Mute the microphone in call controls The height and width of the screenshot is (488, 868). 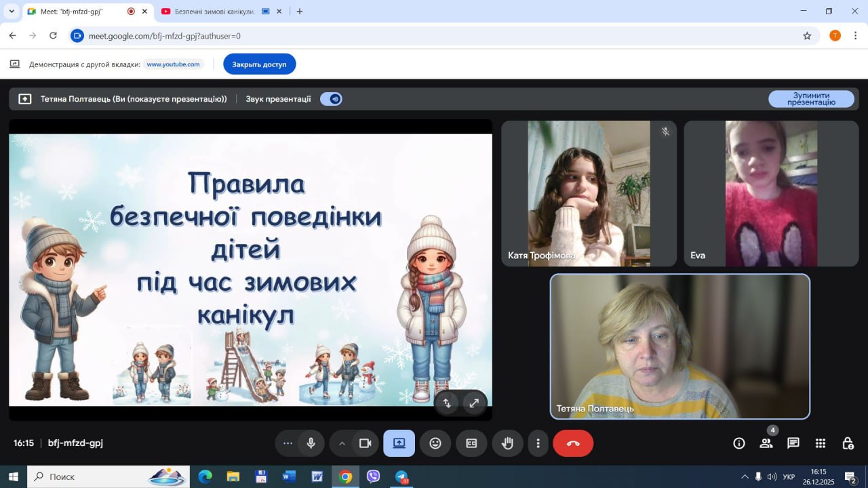coord(311,443)
